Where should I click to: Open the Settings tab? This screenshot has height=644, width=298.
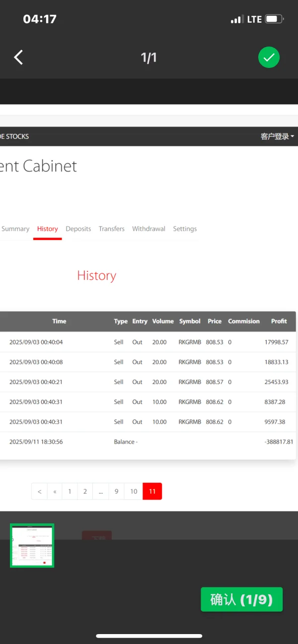pos(185,229)
